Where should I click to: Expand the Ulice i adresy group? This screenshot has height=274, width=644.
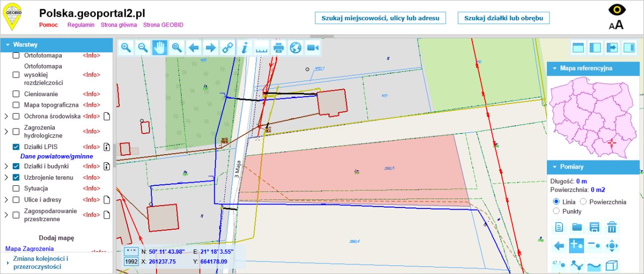point(6,199)
